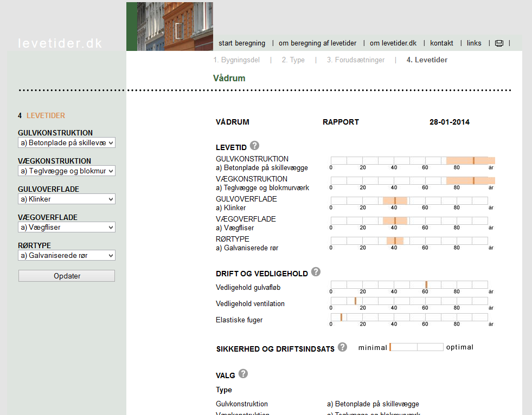Click 'a) Teglvægge og blokmurværk' under LEVETID
This screenshot has width=532, height=415.
click(x=262, y=188)
